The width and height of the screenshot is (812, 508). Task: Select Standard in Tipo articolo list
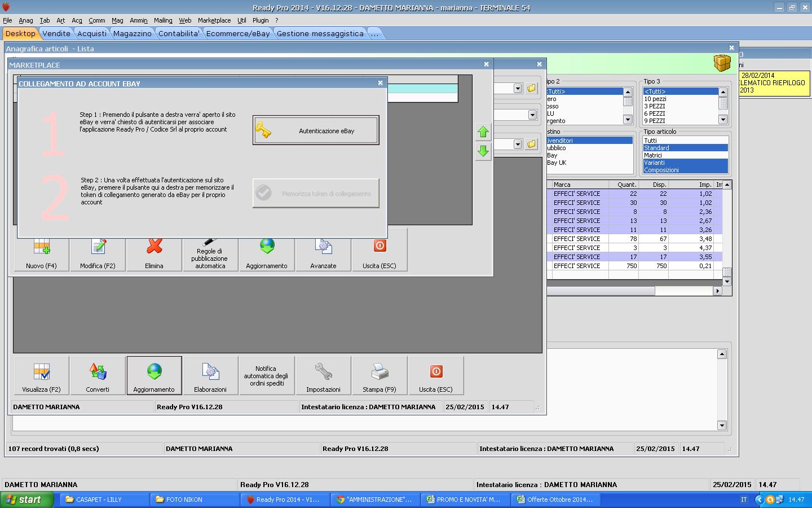(x=686, y=148)
